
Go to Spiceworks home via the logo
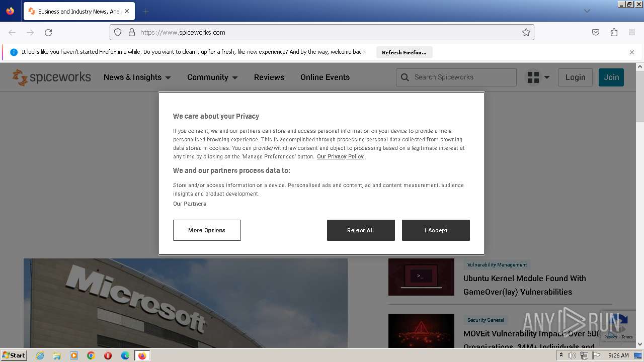51,77
